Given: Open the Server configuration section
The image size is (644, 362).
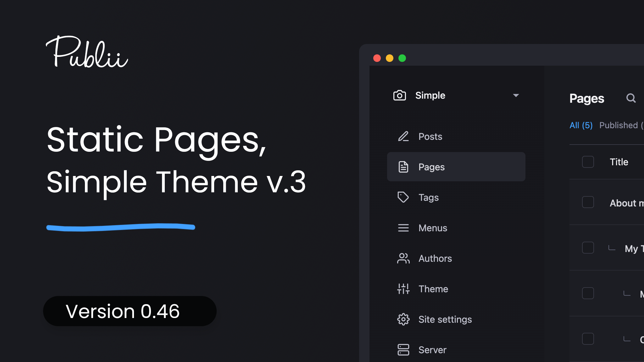Looking at the screenshot, I should coord(432,350).
